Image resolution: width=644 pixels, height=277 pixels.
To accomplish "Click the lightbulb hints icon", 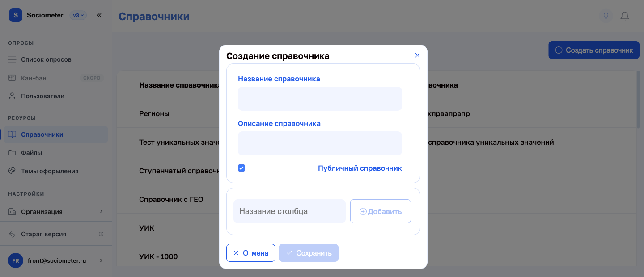I will 606,16.
